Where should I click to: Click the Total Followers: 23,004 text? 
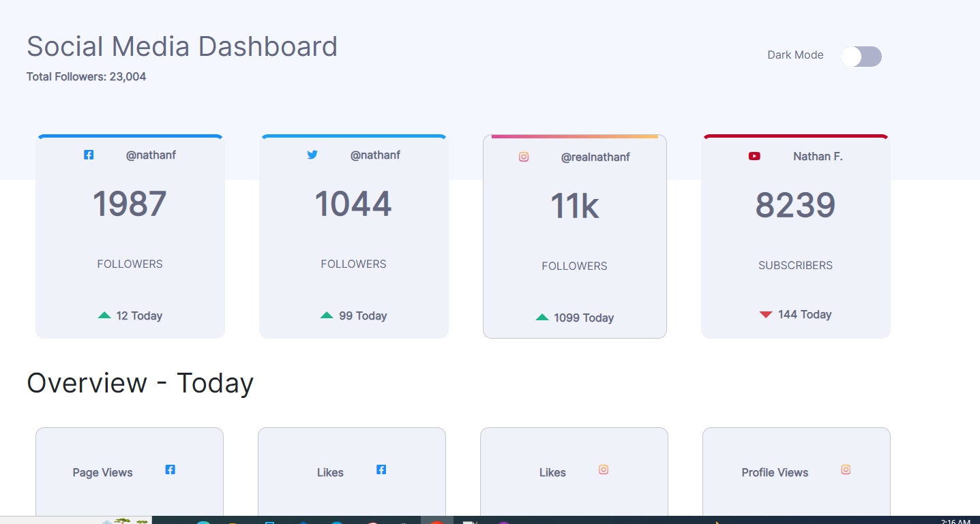pos(86,76)
